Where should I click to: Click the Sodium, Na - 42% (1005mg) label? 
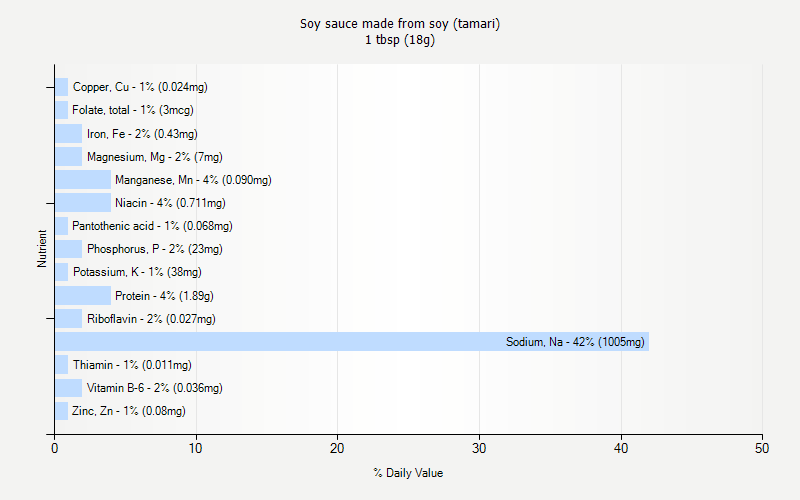coord(576,342)
